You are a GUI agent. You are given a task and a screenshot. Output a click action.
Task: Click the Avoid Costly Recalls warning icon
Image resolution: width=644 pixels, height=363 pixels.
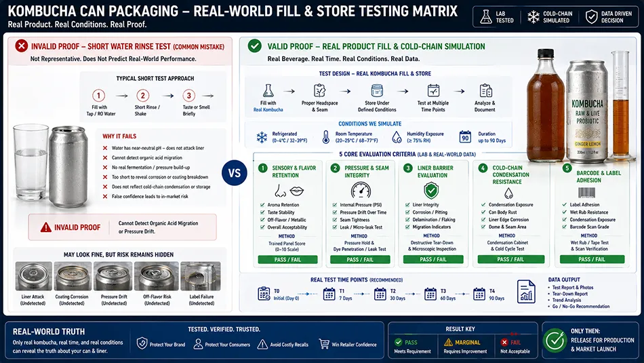click(x=262, y=344)
